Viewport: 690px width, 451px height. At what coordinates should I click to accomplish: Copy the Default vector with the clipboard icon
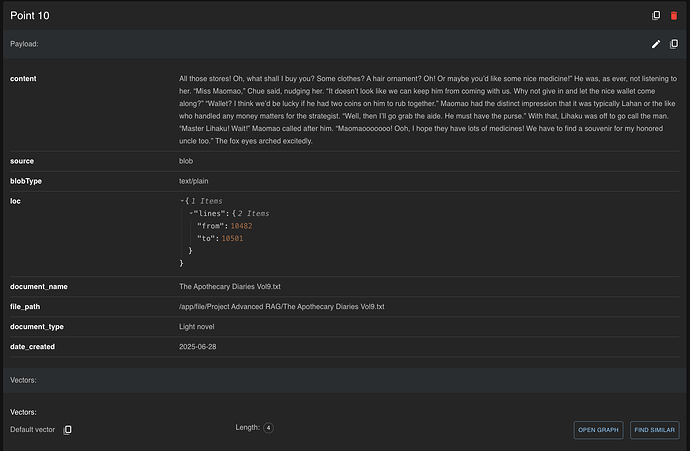tap(67, 429)
